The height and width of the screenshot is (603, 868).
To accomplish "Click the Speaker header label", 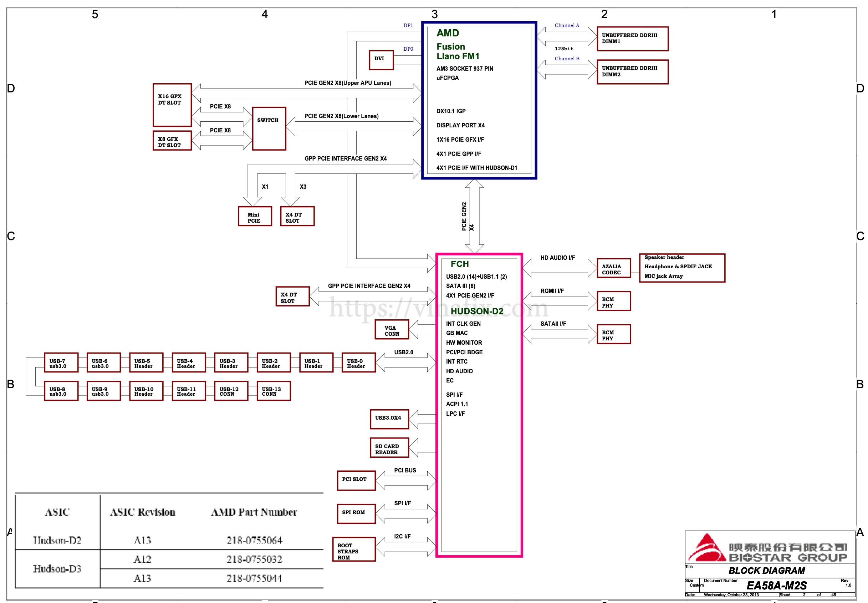I will (x=664, y=257).
